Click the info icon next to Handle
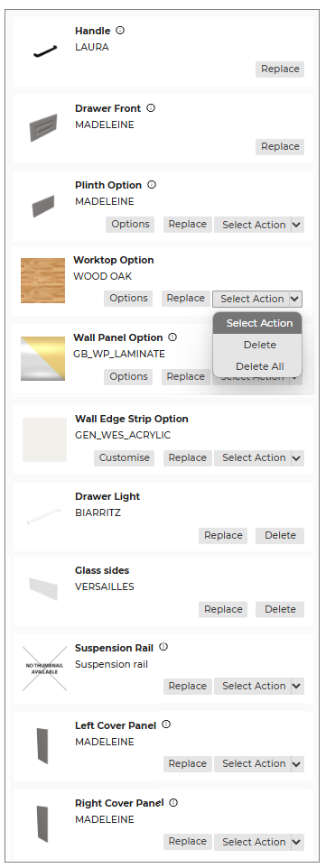The image size is (326, 868). (x=120, y=31)
